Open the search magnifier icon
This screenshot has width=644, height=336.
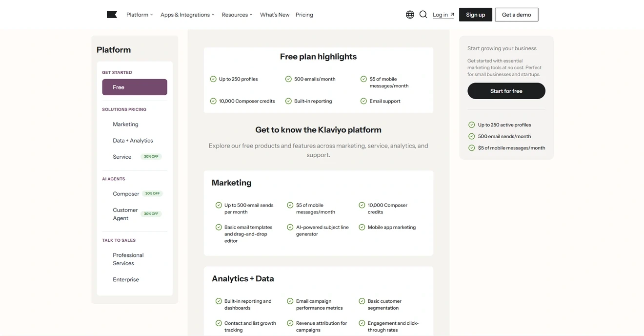tap(423, 15)
